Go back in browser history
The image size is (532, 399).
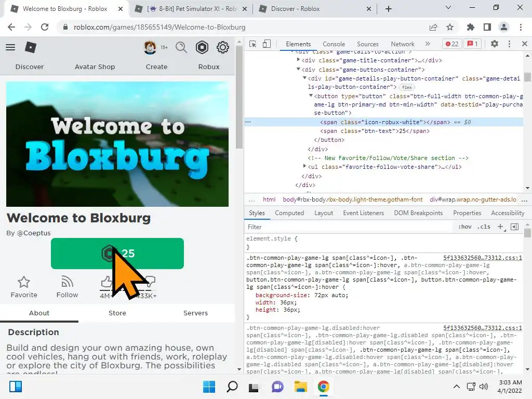[x=11, y=27]
